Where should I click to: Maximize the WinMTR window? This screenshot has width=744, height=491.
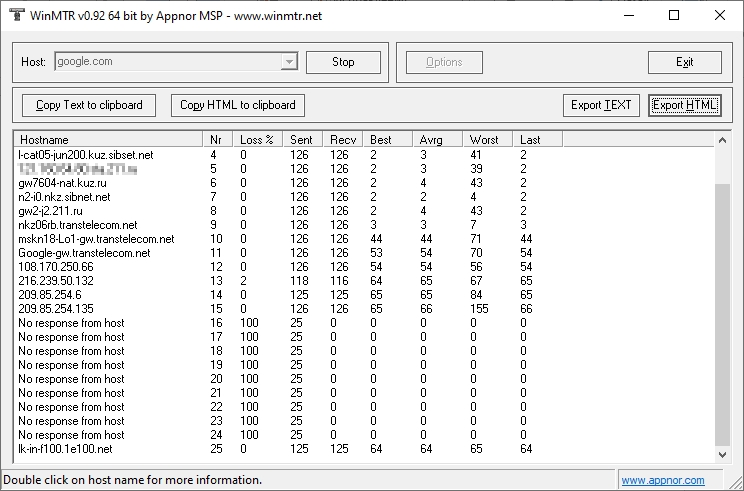674,15
